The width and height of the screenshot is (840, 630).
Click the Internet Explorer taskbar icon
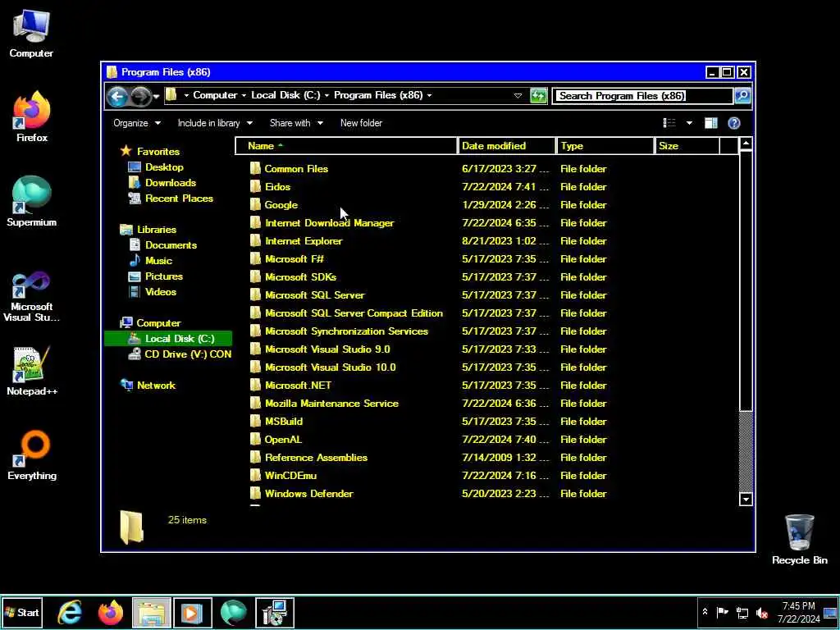(x=71, y=612)
